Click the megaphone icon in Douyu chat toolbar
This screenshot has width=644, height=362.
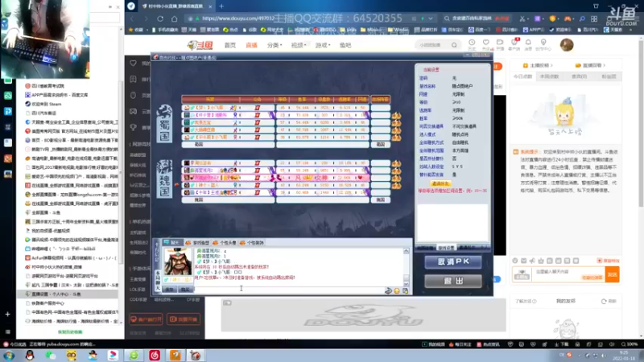pyautogui.click(x=532, y=261)
